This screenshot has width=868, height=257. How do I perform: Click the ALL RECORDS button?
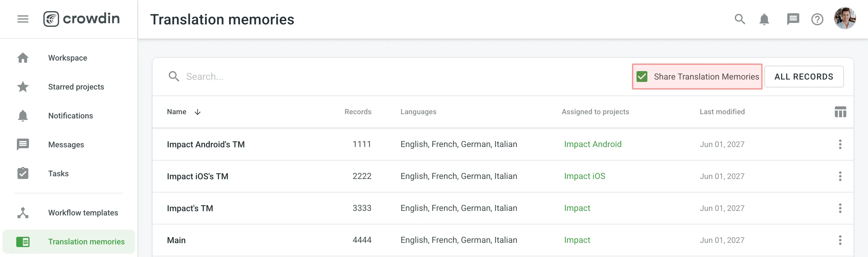pos(804,77)
